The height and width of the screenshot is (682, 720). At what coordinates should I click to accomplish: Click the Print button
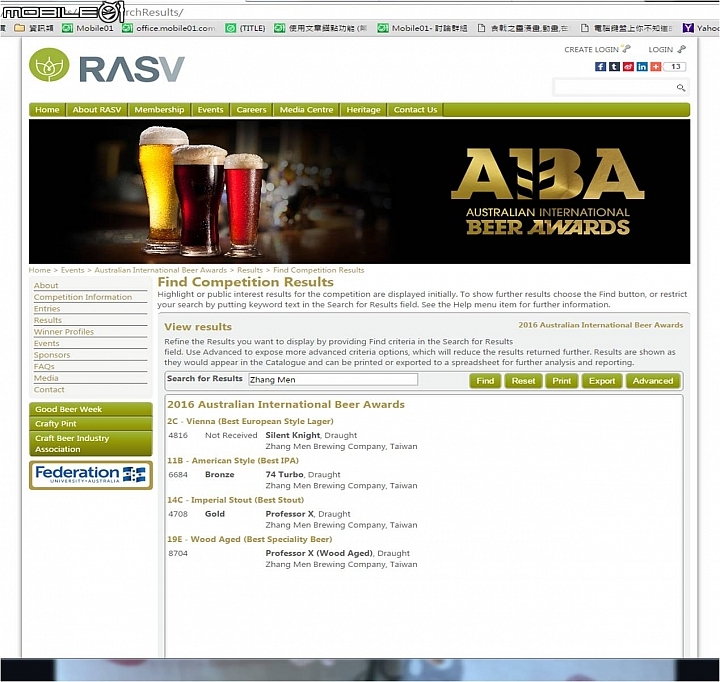click(562, 381)
